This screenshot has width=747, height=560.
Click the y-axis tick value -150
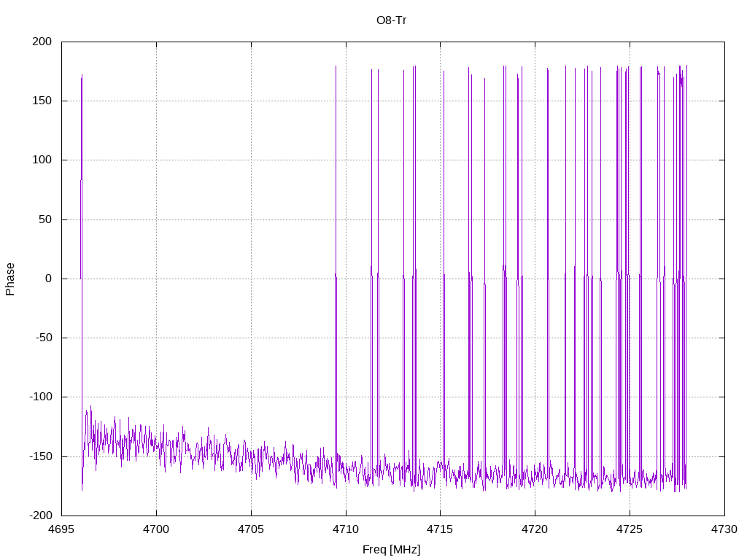[x=41, y=456]
